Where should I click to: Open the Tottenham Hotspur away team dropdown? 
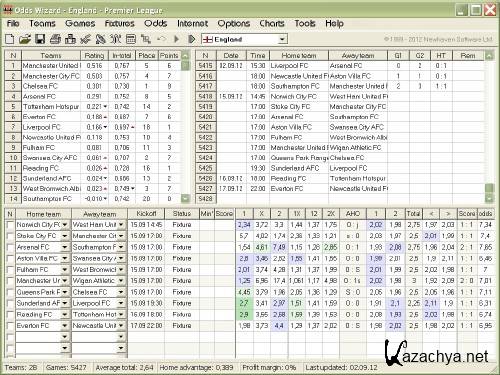[121, 315]
